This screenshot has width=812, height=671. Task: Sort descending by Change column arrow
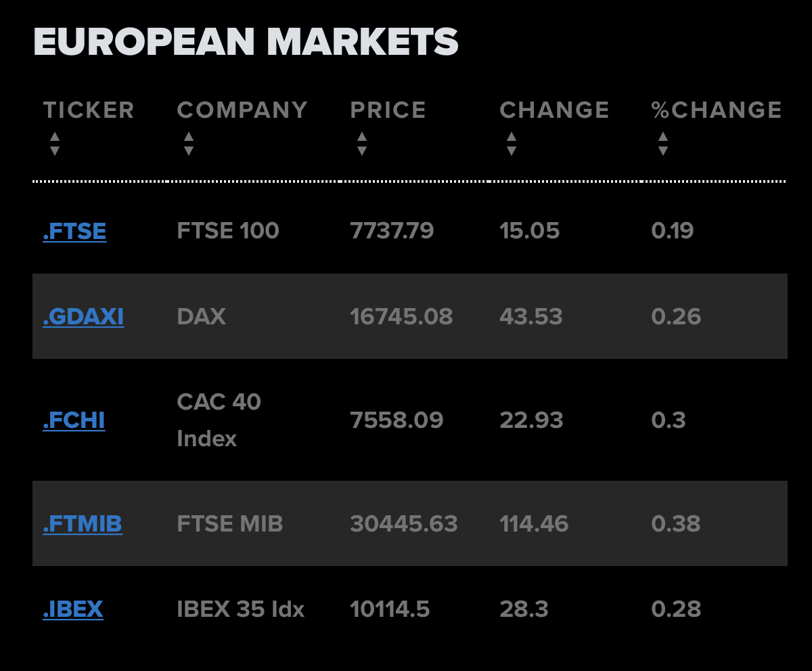512,150
